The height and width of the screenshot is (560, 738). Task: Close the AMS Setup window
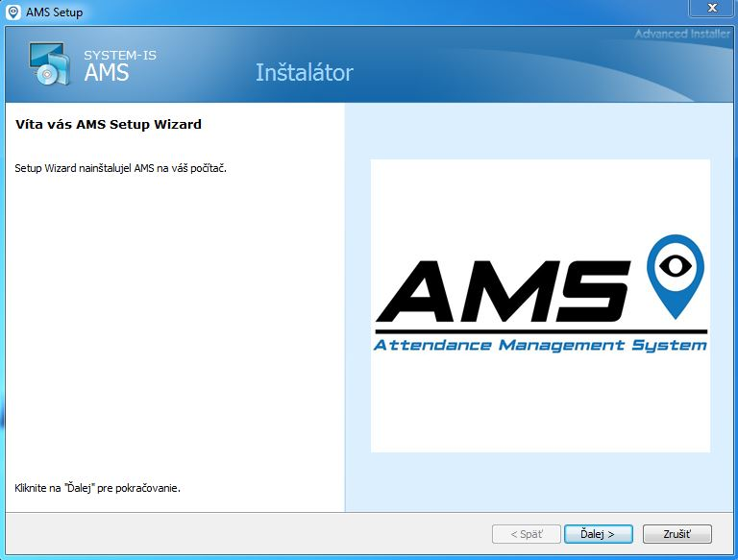pyautogui.click(x=712, y=8)
